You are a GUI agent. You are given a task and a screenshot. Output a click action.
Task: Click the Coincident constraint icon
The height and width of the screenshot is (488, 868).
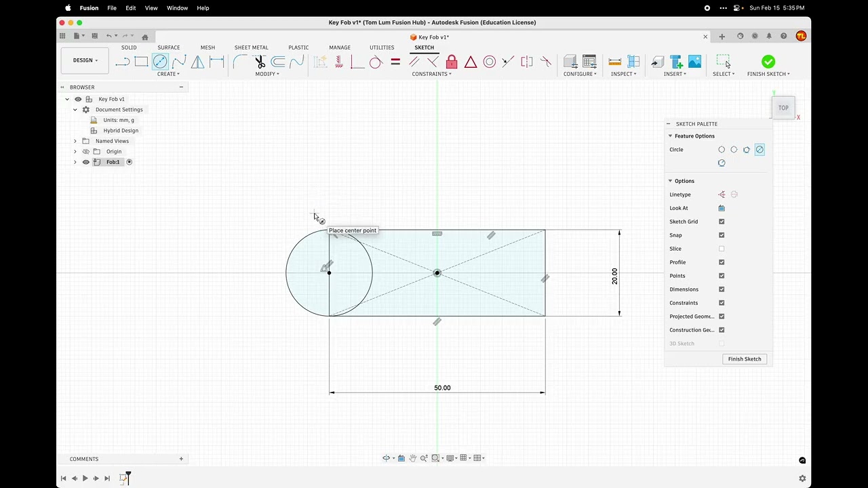coord(357,62)
